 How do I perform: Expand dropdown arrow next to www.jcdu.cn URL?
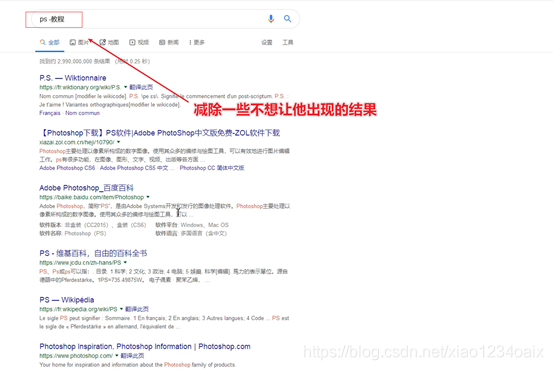coord(125,262)
